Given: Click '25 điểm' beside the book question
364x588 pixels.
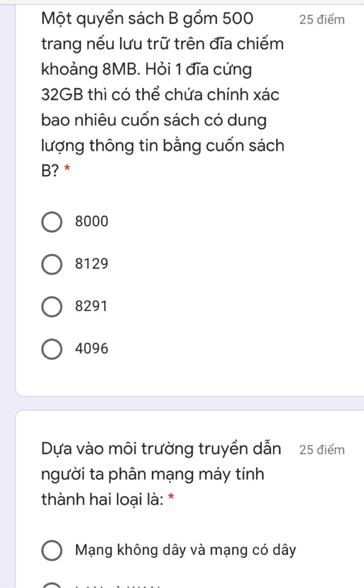Looking at the screenshot, I should coord(322,20).
